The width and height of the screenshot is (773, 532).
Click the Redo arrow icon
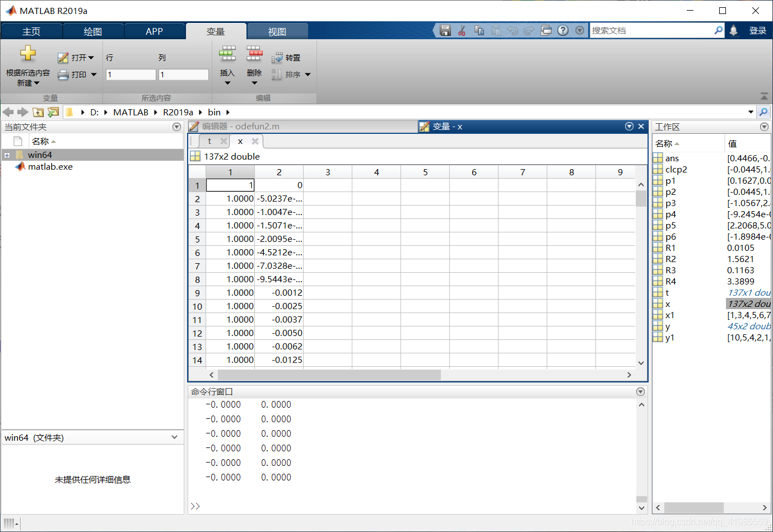(529, 31)
